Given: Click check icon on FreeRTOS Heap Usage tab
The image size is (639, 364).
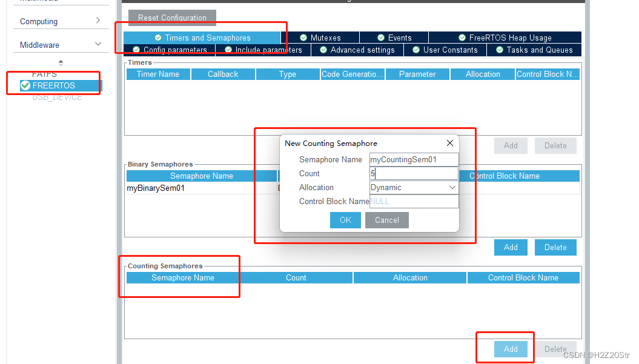Looking at the screenshot, I should pyautogui.click(x=462, y=38).
